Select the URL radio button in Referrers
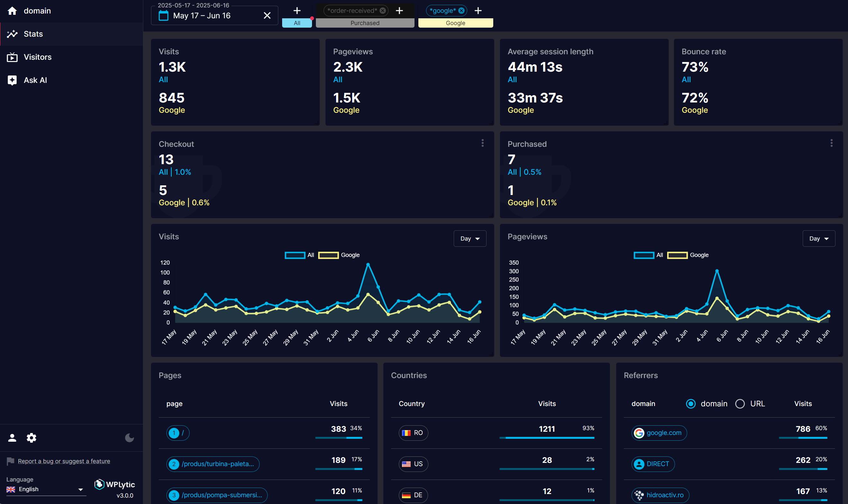 pos(740,403)
